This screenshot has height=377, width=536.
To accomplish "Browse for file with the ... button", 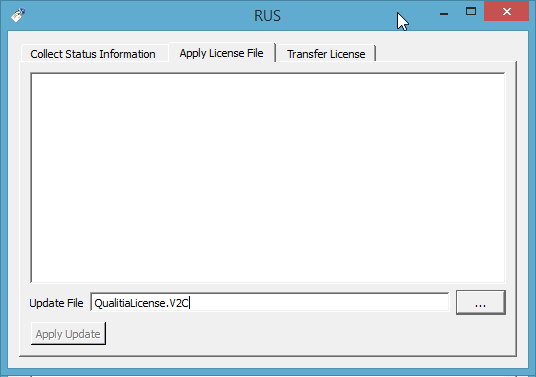I will [x=481, y=302].
